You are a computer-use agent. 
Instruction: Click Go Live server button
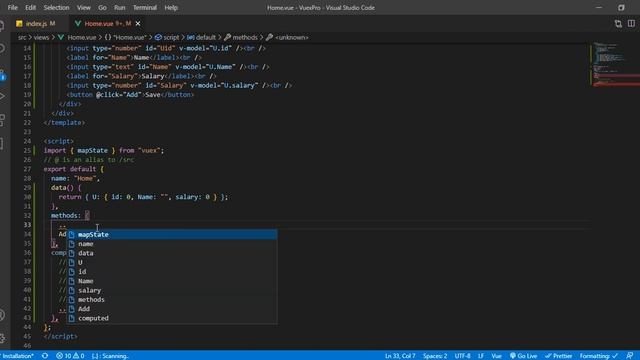523,356
